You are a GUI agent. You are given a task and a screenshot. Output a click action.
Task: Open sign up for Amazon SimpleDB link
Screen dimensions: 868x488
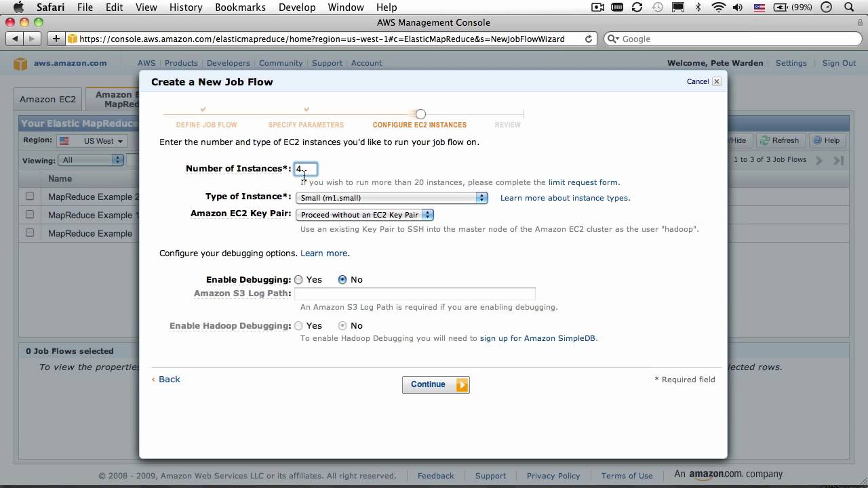(x=538, y=338)
